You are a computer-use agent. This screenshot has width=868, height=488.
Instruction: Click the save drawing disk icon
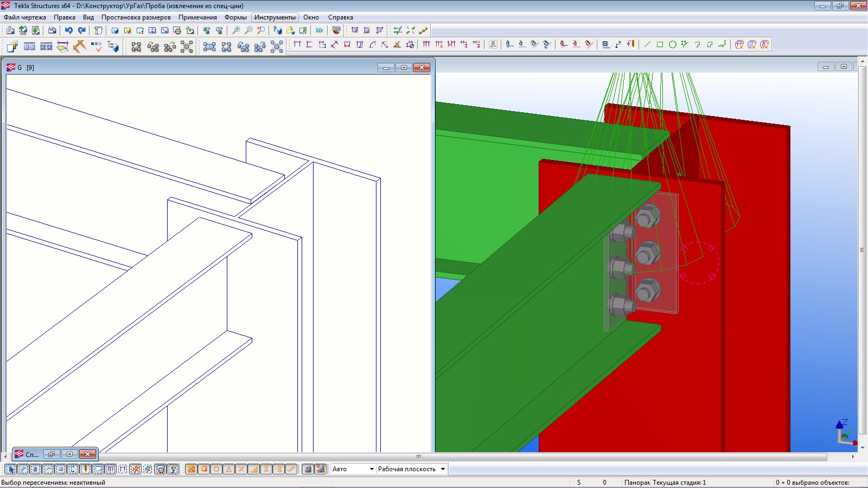pyautogui.click(x=52, y=30)
